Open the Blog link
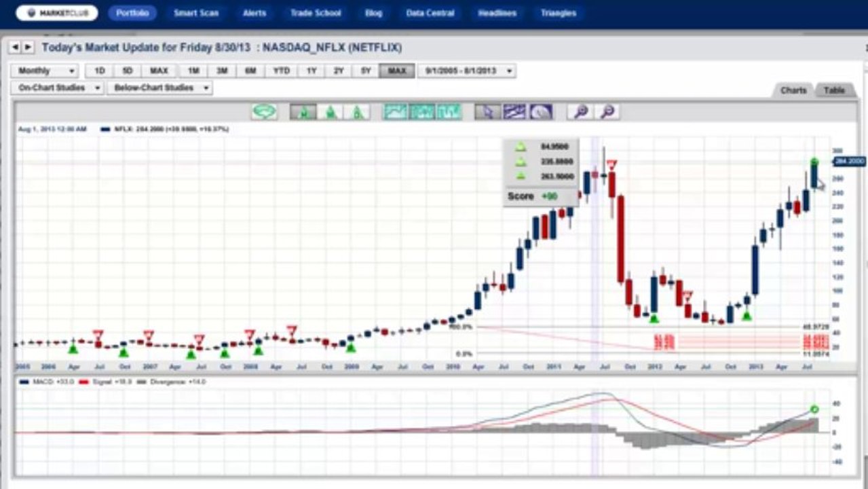Viewport: 868px width, 489px height. point(373,13)
